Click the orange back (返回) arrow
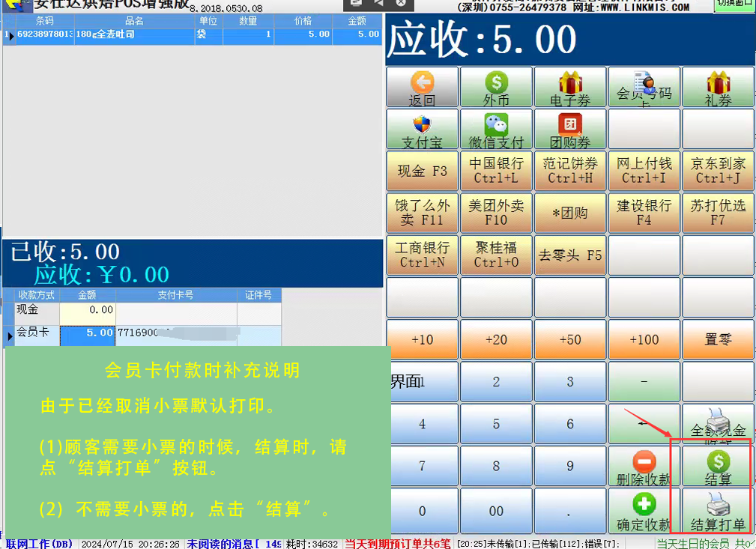The width and height of the screenshot is (756, 549). (x=421, y=87)
